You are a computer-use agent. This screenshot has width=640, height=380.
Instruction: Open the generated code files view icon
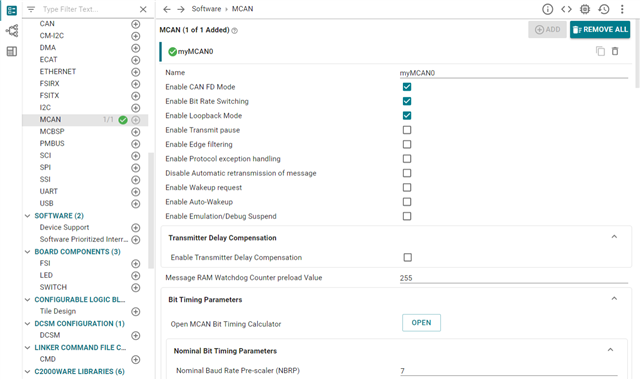coord(566,9)
